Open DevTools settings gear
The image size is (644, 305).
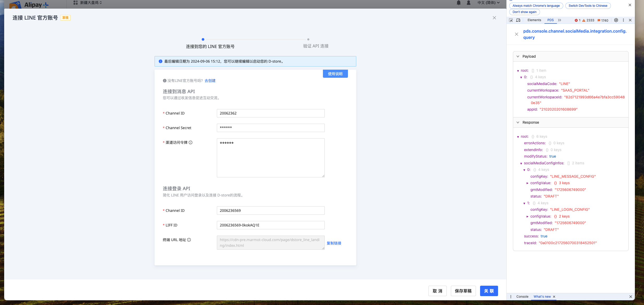click(616, 20)
